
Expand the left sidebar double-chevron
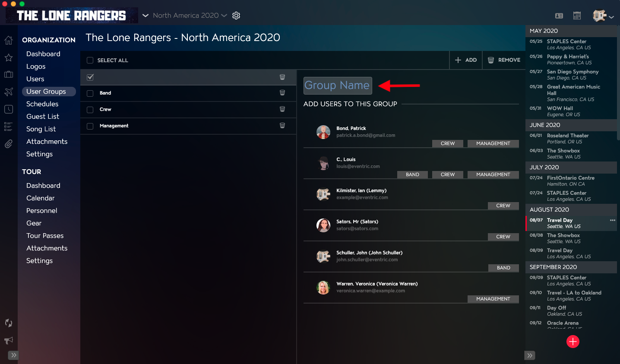tap(14, 355)
